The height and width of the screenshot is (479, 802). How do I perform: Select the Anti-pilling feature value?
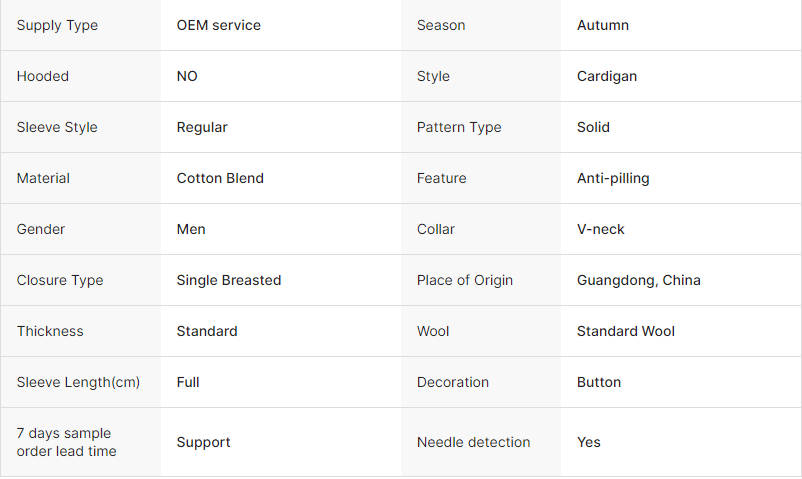(x=613, y=178)
